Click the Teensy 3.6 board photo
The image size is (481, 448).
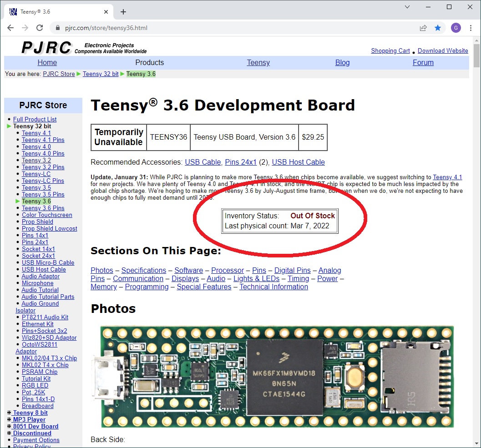[277, 377]
